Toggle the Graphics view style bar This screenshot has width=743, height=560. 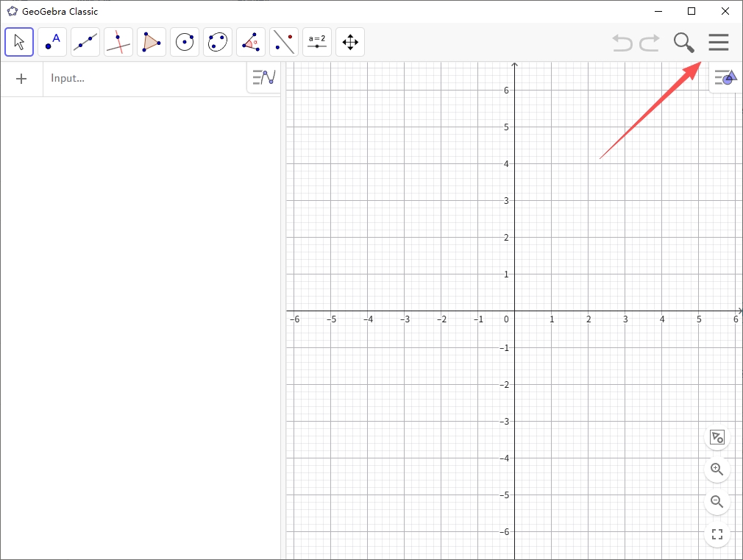[726, 77]
